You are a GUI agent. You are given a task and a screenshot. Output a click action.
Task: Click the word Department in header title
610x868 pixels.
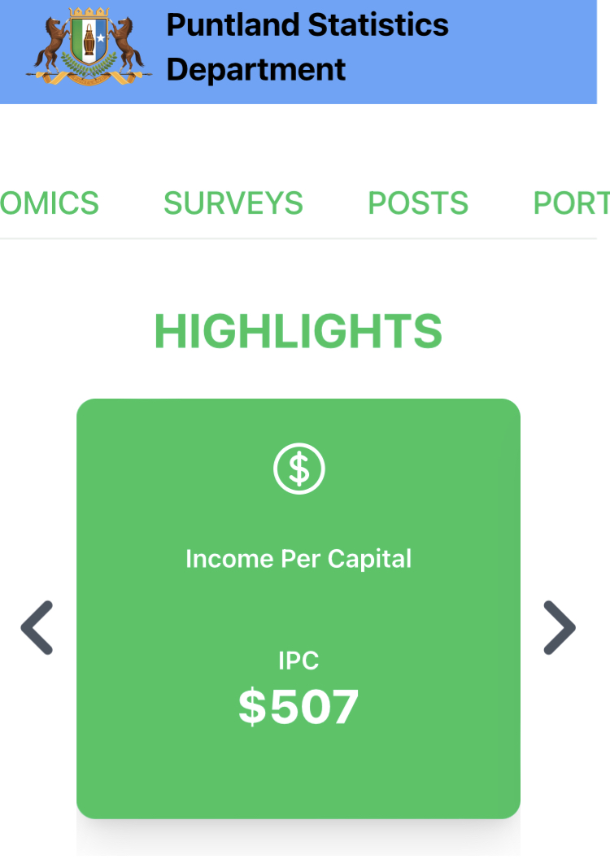click(x=256, y=69)
